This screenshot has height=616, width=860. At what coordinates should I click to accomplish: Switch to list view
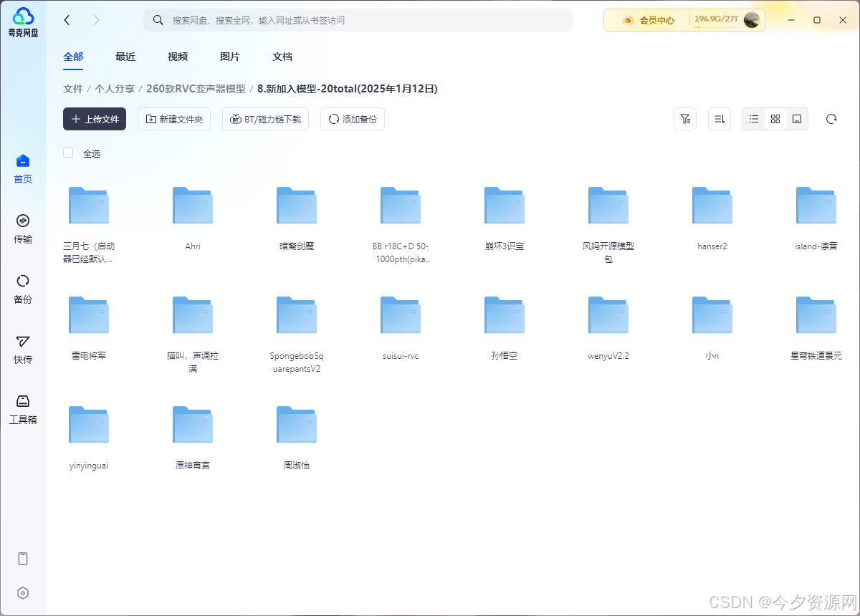pos(754,119)
